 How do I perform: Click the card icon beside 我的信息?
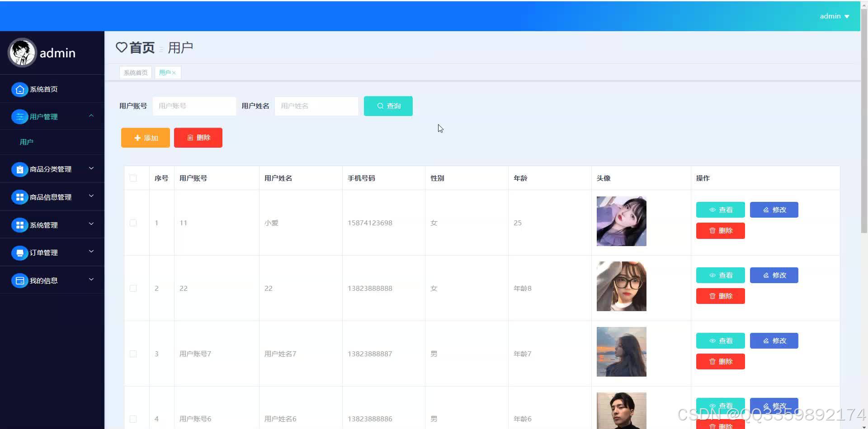point(19,281)
